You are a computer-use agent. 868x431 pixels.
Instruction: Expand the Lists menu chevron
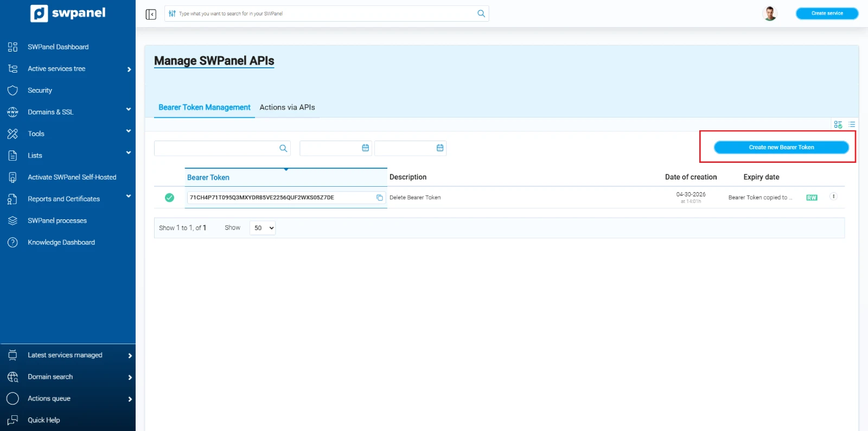(x=129, y=153)
